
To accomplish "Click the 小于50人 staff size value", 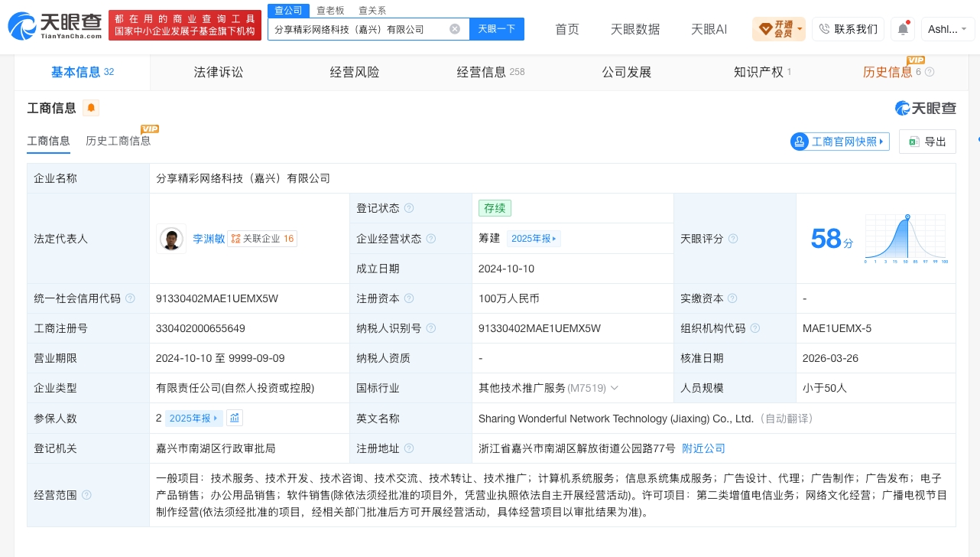I will point(825,389).
